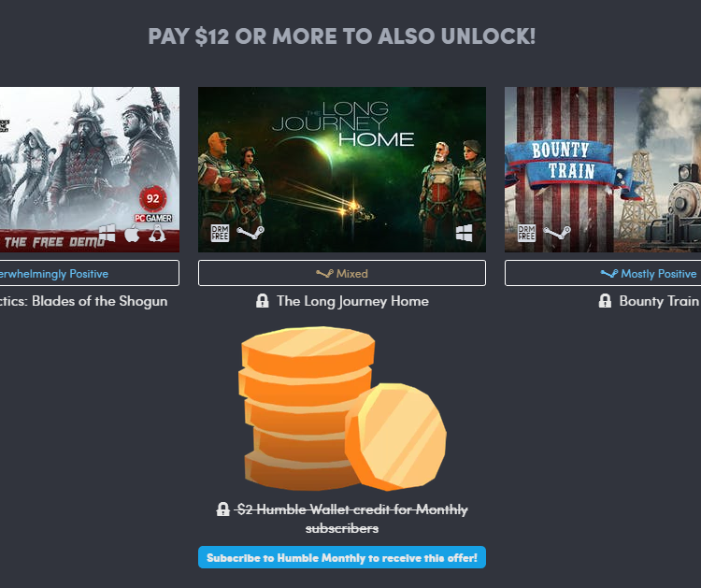Open the Overwhelmingly Positive rating box
Image resolution: width=701 pixels, height=588 pixels.
(x=90, y=273)
